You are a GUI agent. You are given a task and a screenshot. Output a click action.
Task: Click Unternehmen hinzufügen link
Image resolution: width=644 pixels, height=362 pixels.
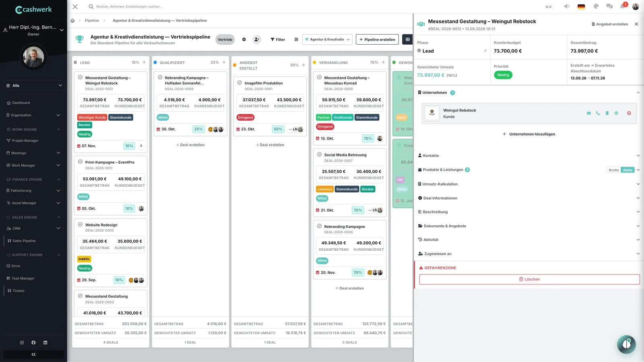click(x=529, y=134)
